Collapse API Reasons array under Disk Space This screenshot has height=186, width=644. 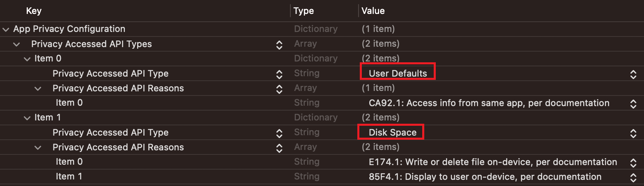pos(37,147)
